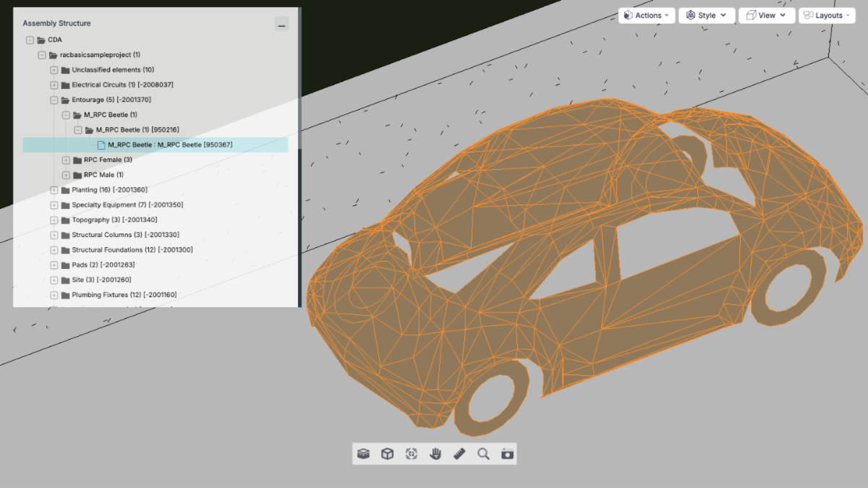Click the camera snapshot icon
This screenshot has height=488, width=868.
(x=507, y=454)
